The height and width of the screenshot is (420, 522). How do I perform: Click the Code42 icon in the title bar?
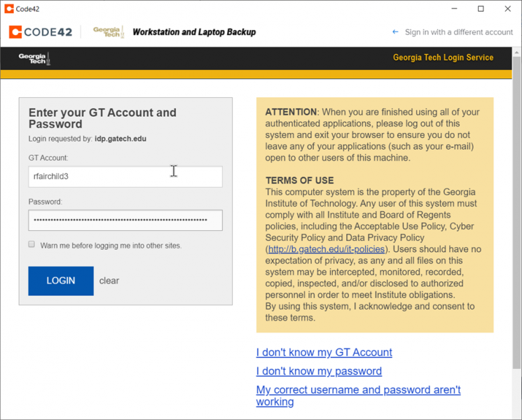tap(8, 9)
